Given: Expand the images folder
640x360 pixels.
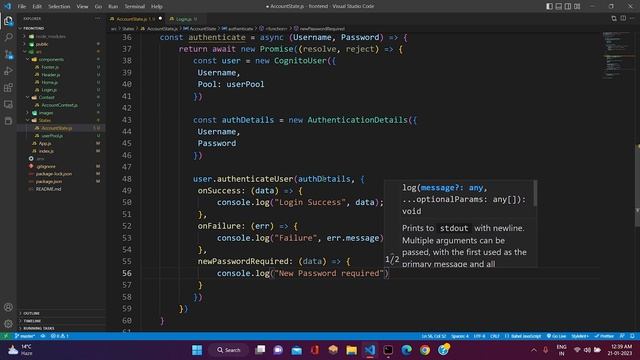Looking at the screenshot, I should click(46, 113).
